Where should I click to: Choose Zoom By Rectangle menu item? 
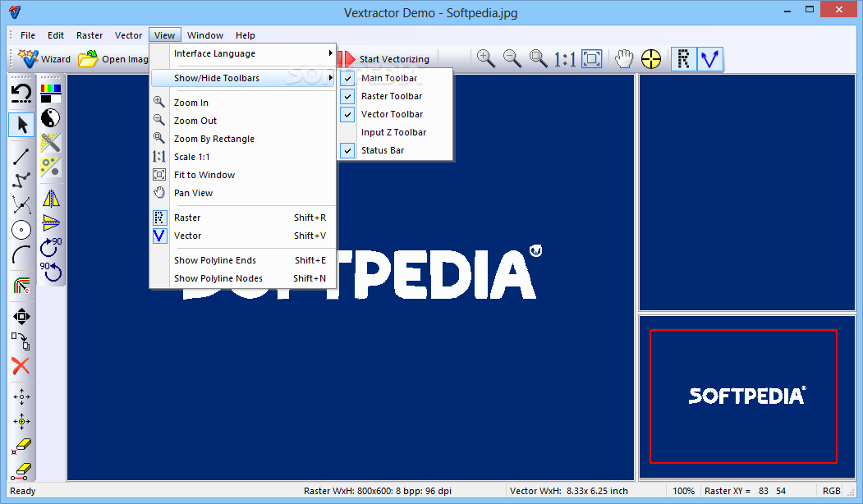(x=243, y=140)
